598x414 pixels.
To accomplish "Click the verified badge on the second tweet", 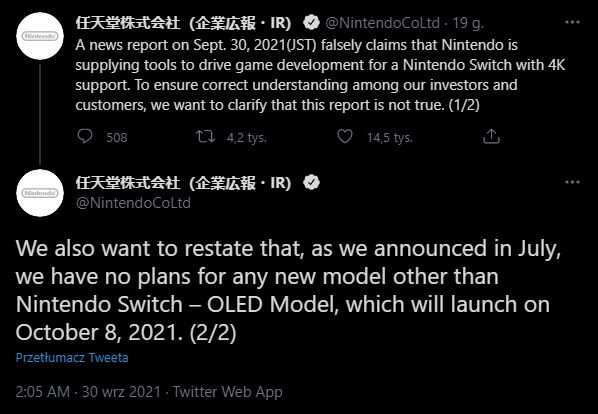I will pos(311,183).
